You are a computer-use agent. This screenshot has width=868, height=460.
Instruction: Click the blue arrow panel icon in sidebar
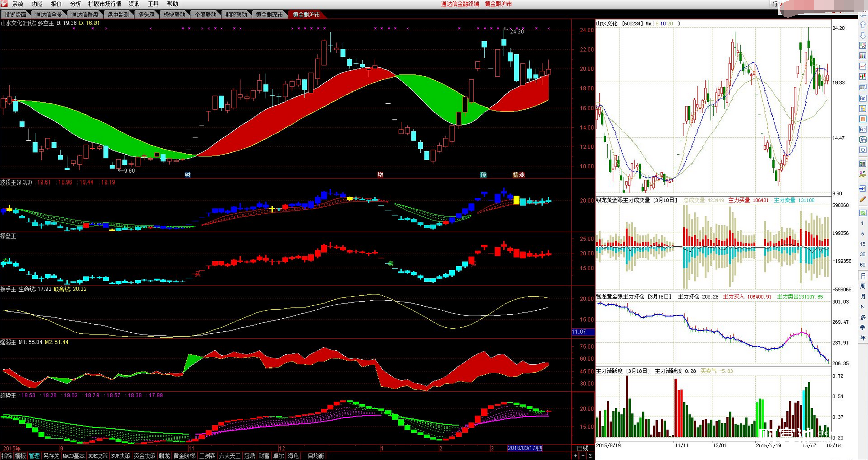[863, 189]
